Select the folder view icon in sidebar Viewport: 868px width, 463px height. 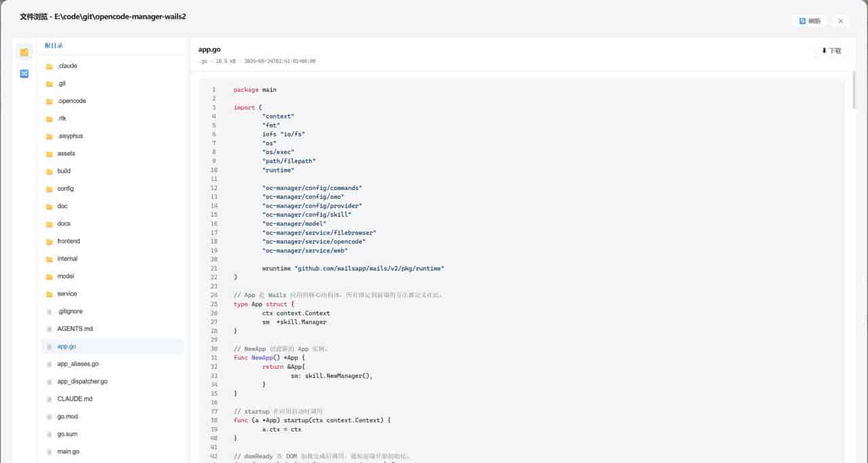click(x=24, y=52)
